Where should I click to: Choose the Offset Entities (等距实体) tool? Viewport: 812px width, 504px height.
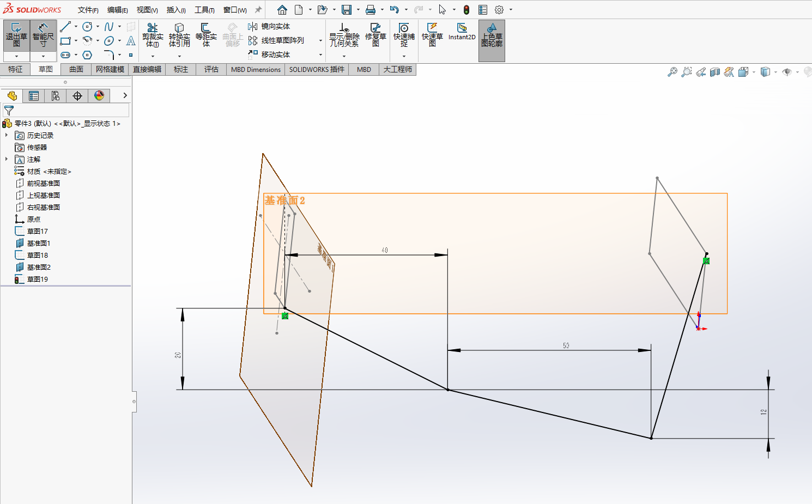click(x=206, y=35)
